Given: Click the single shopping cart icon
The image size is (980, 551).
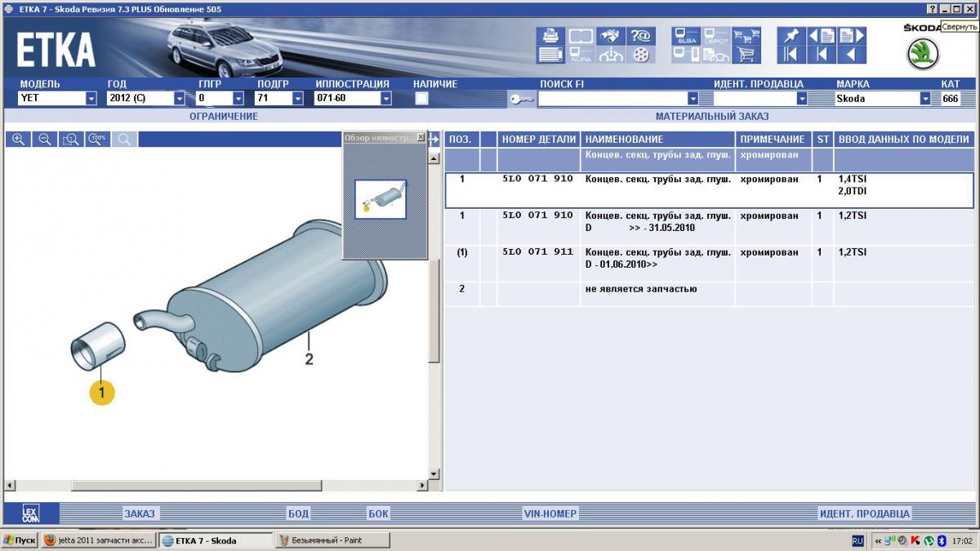Looking at the screenshot, I should [x=746, y=55].
